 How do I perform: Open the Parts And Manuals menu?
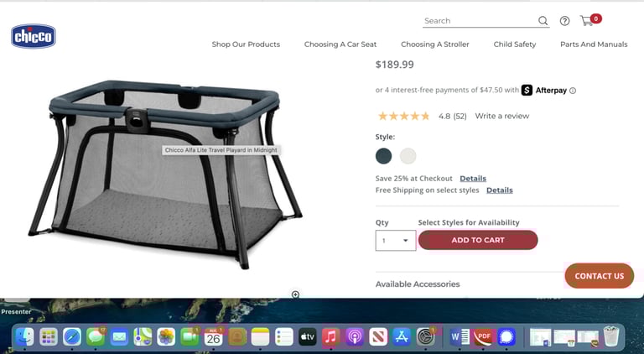594,44
